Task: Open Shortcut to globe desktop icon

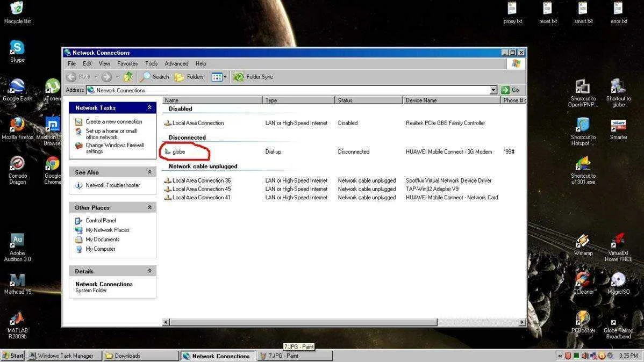Action: coord(619,93)
